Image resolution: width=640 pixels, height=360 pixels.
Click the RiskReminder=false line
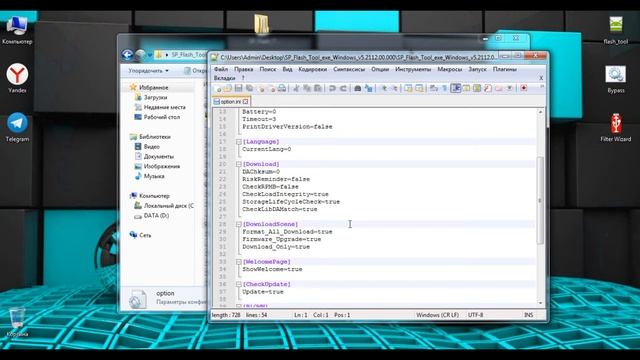click(276, 179)
